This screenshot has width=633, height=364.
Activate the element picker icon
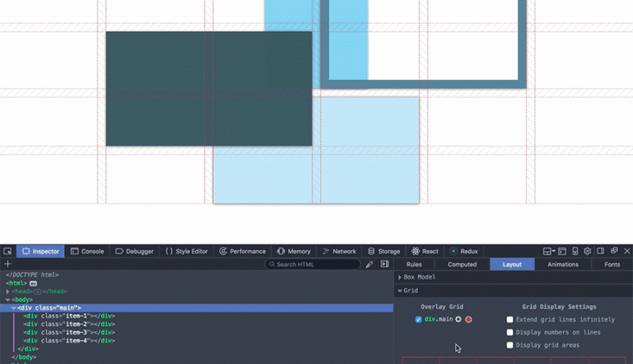point(8,251)
